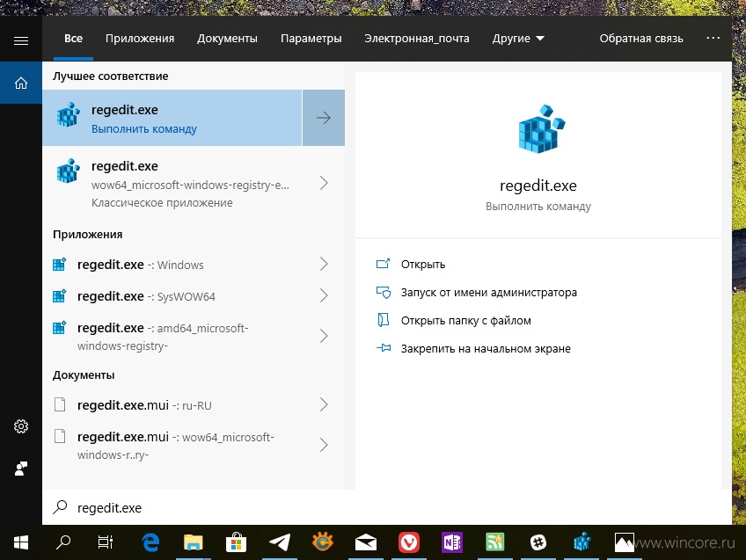Screen dimensions: 746x560
Task: Open Telegram from the taskbar
Action: (x=280, y=542)
